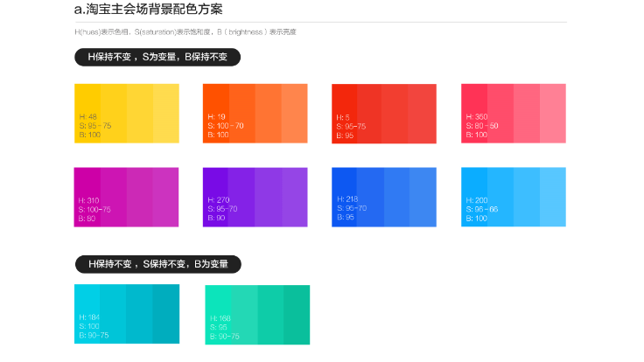Click the 'B: 90' text on purple swatch
644x362 pixels.
pyautogui.click(x=216, y=218)
